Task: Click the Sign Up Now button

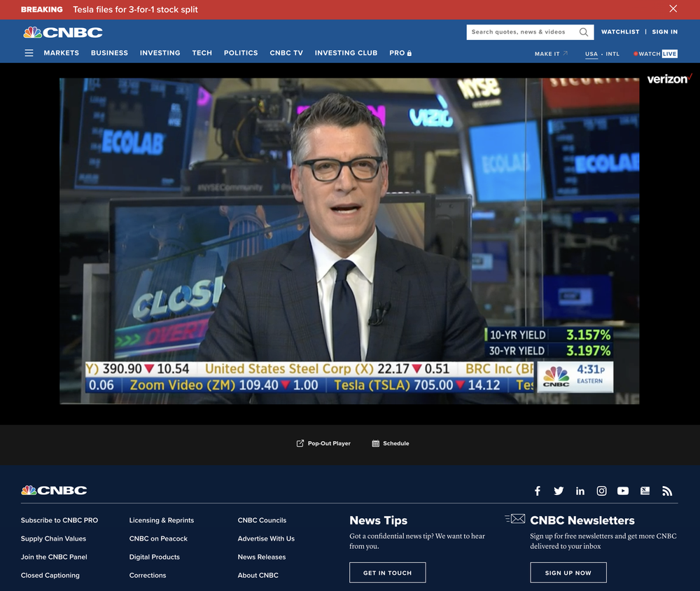Action: pyautogui.click(x=568, y=573)
